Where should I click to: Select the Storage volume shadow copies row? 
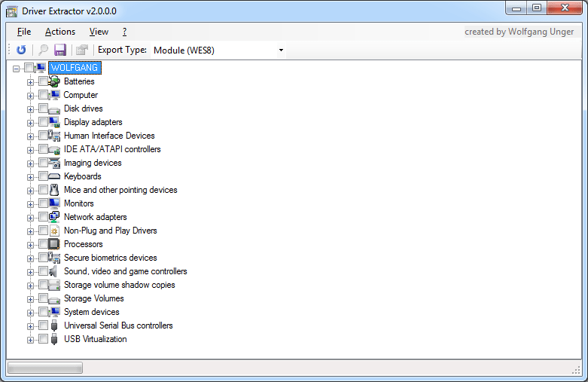tap(119, 285)
